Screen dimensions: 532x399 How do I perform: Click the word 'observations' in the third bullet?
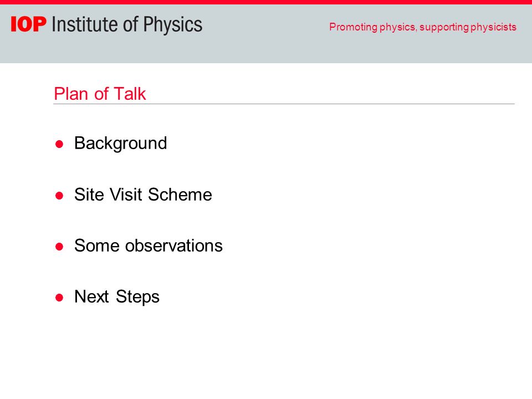tap(173, 245)
